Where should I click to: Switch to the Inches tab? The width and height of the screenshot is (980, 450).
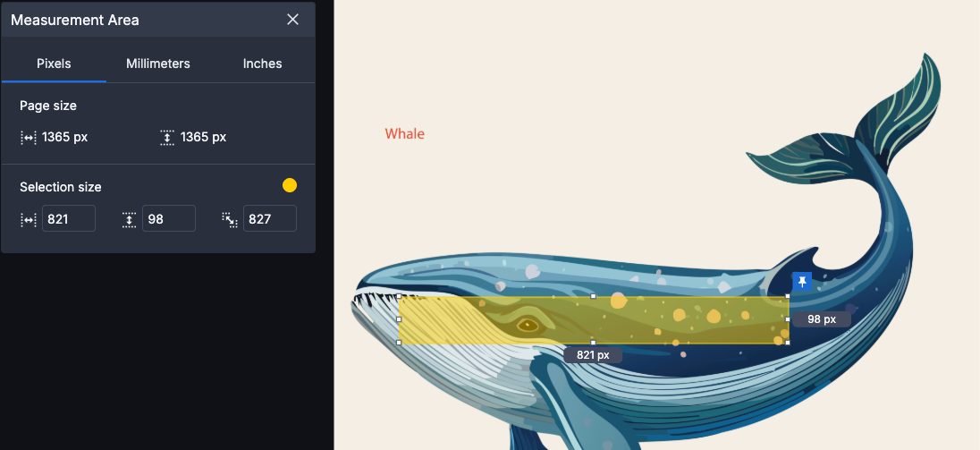(x=263, y=64)
